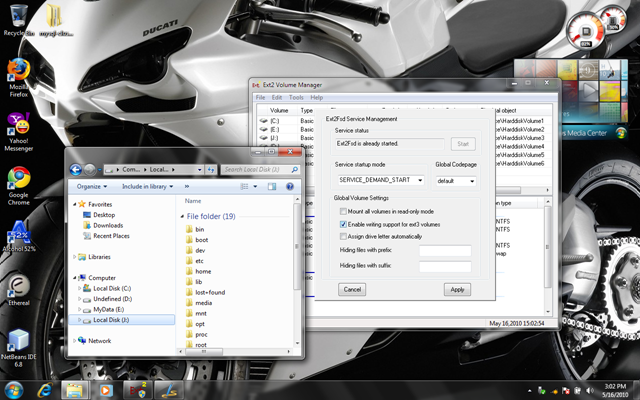Viewport: 640px width, 400px height.
Task: Open the File menu in Ext2 Volume Manager
Action: click(x=260, y=98)
